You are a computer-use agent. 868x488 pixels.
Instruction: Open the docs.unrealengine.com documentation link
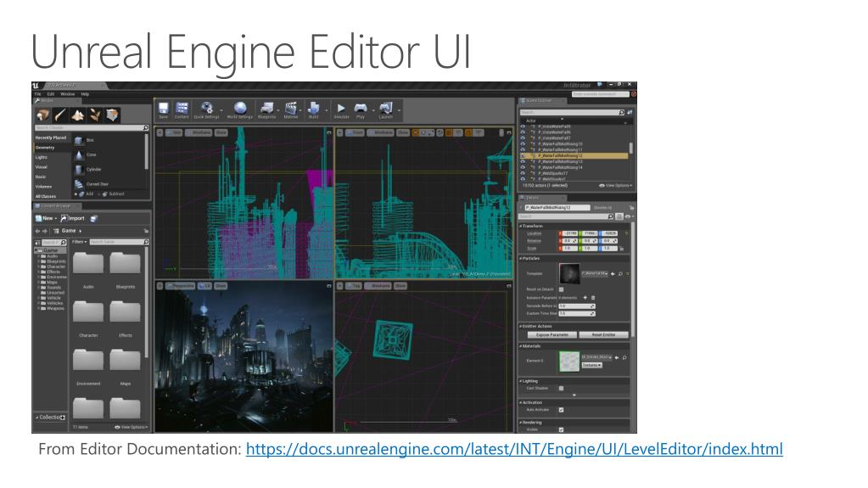click(x=514, y=449)
